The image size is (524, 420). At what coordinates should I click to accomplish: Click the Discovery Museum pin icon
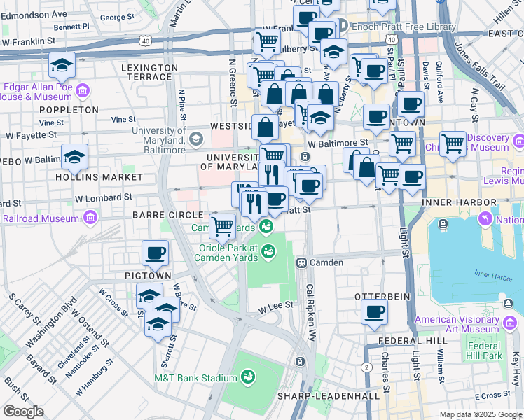point(518,141)
